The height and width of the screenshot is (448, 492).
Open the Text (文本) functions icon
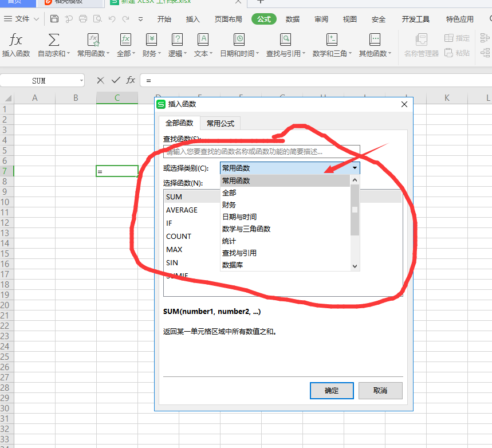pyautogui.click(x=203, y=40)
